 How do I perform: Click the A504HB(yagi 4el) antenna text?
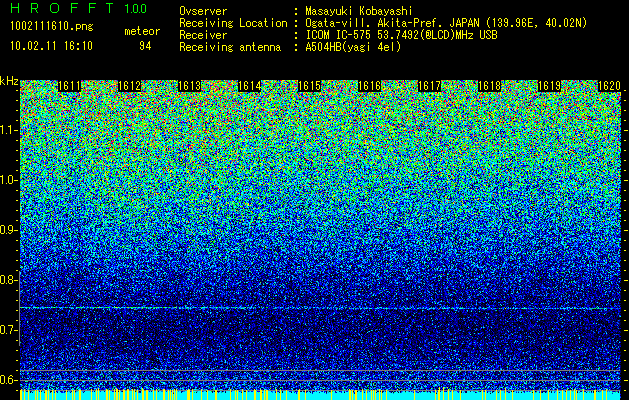[353, 47]
